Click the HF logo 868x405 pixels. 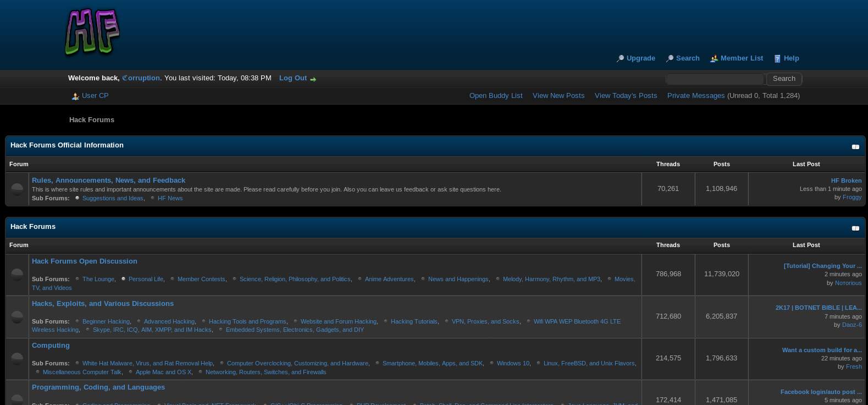point(92,32)
